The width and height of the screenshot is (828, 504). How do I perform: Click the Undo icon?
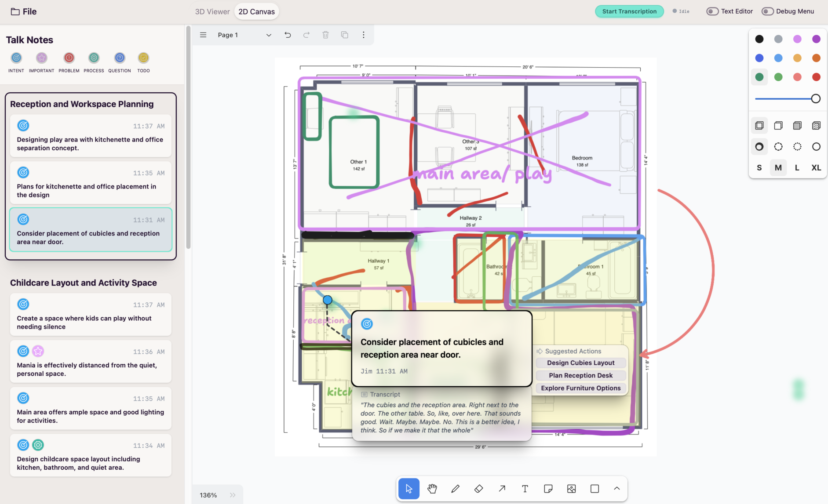point(288,35)
